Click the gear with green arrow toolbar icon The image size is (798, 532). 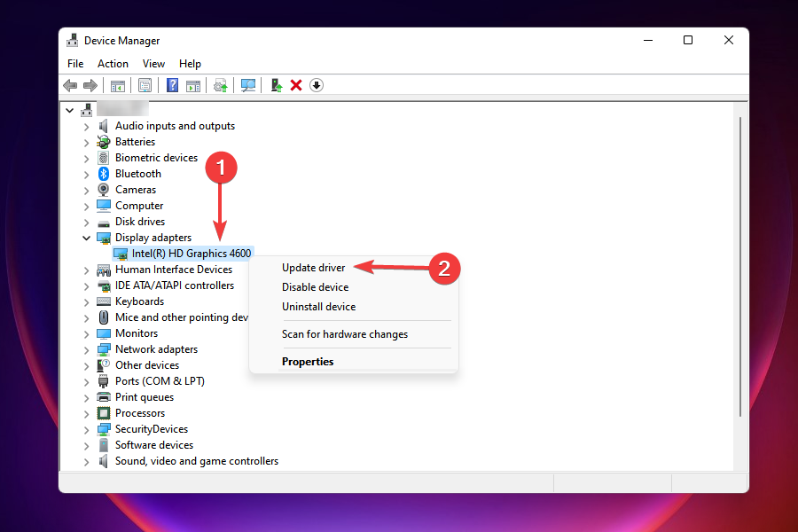tap(221, 85)
